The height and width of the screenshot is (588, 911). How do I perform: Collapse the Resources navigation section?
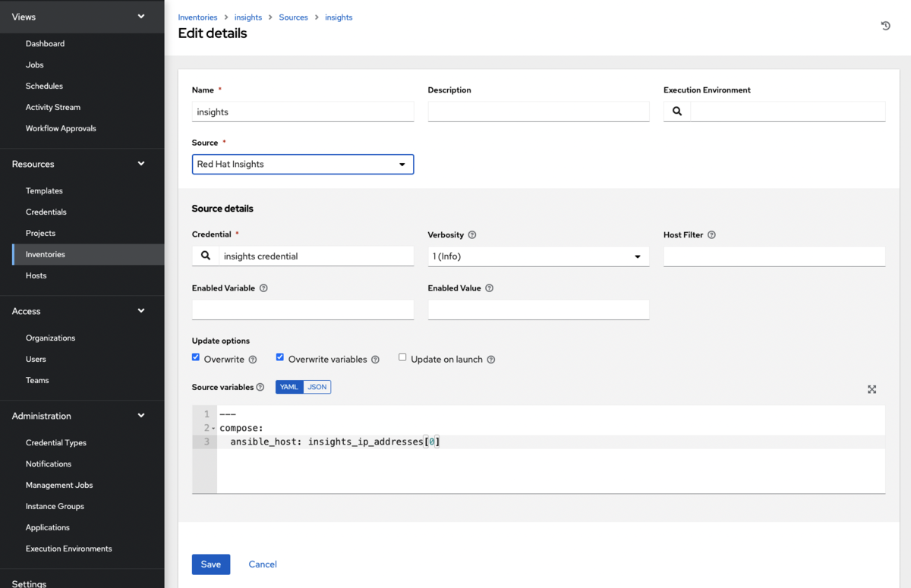point(82,164)
